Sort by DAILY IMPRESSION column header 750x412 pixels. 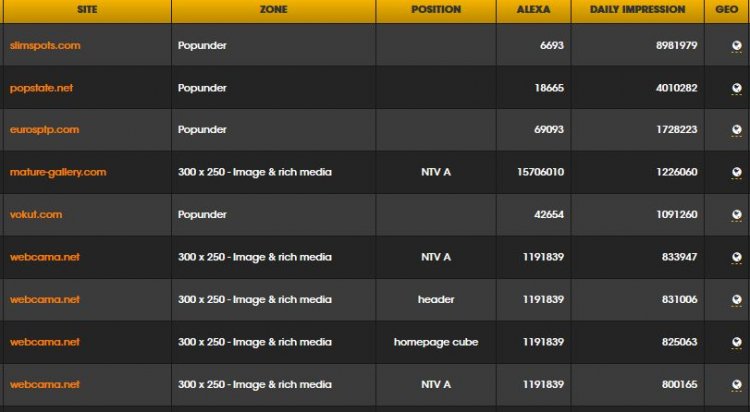pyautogui.click(x=638, y=10)
